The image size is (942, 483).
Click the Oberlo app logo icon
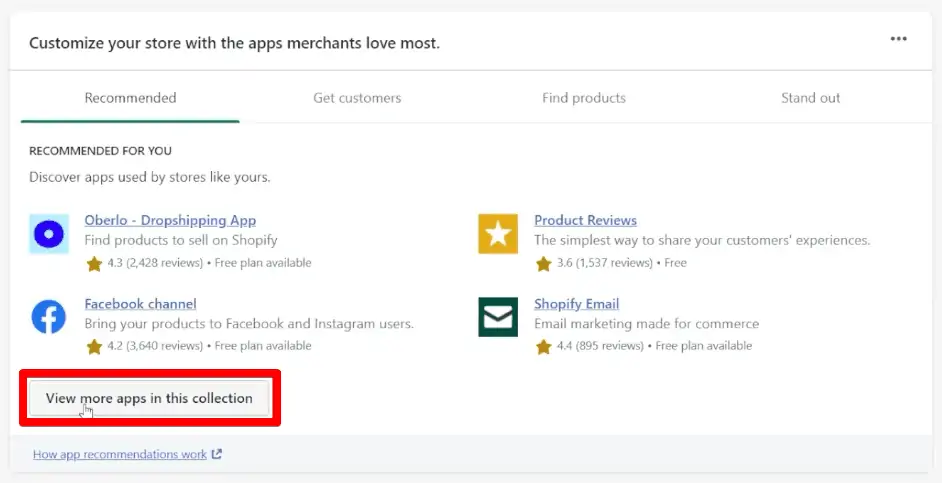pos(49,234)
